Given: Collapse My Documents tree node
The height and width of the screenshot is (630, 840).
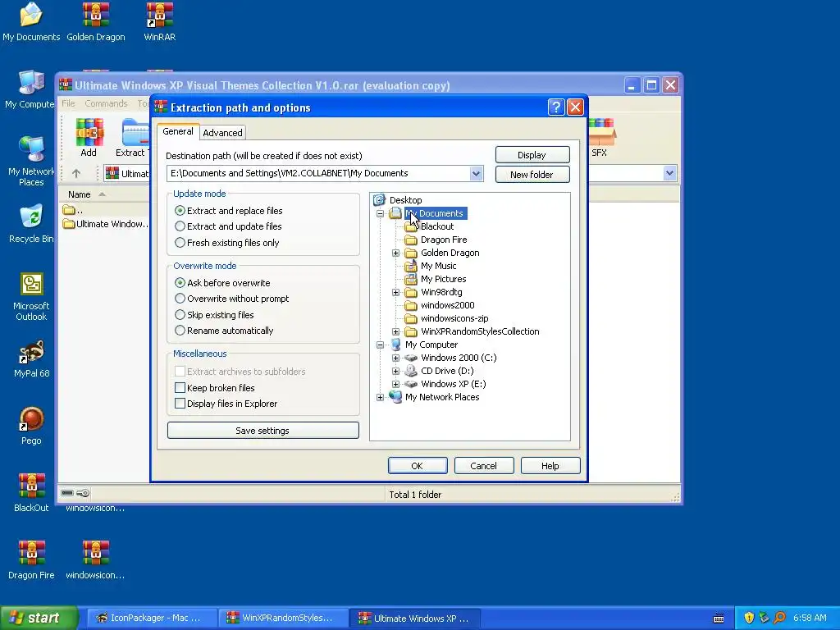Looking at the screenshot, I should point(381,213).
